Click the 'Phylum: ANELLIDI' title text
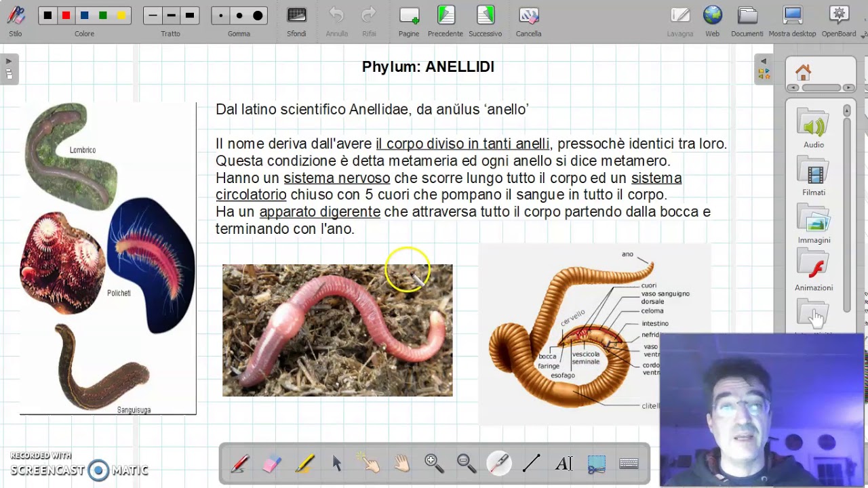The height and width of the screenshot is (488, 868). point(428,66)
